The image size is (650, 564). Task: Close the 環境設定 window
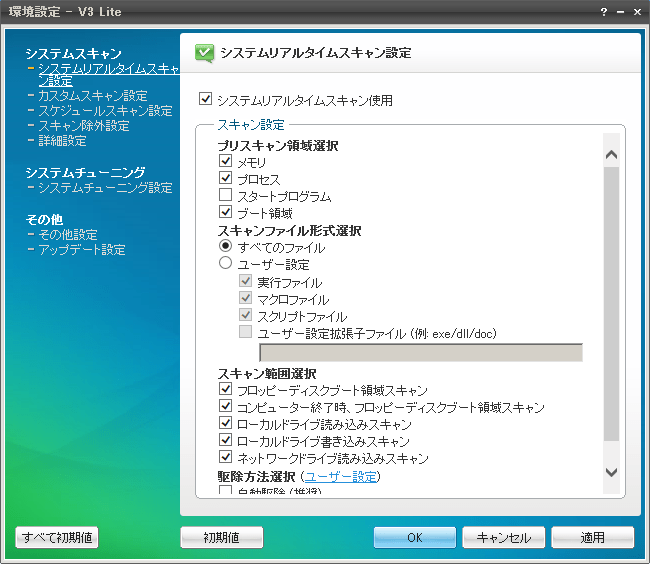point(638,12)
